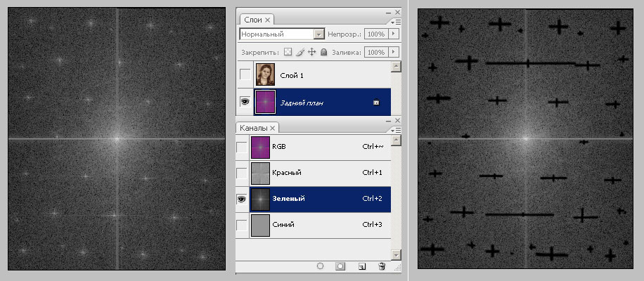Click the RGB channel thumbnail
The height and width of the screenshot is (281, 644).
(x=260, y=148)
